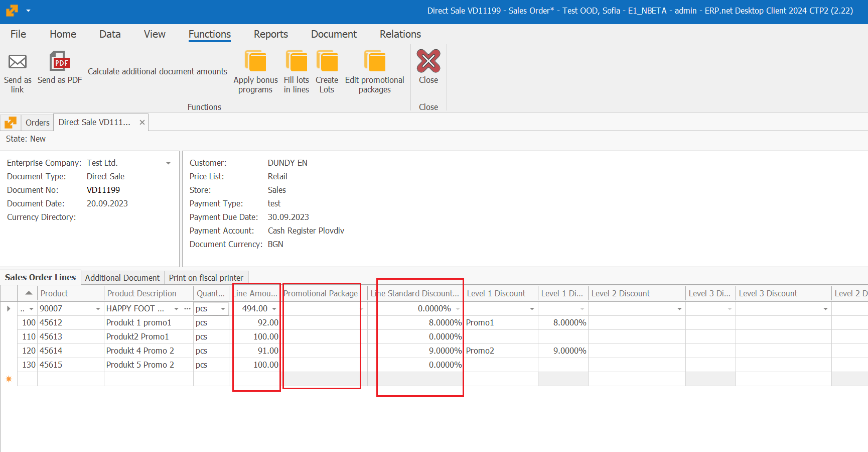
Task: Click the red Close document icon
Action: coord(428,61)
